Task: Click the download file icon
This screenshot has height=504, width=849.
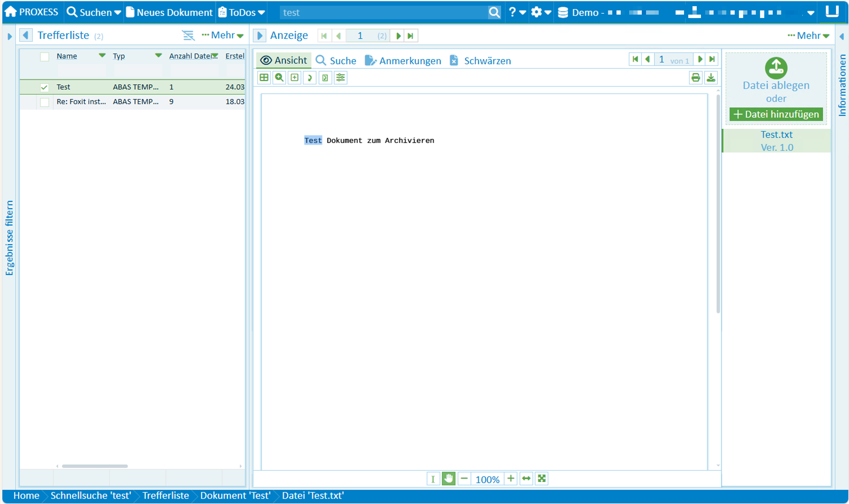Action: point(711,78)
